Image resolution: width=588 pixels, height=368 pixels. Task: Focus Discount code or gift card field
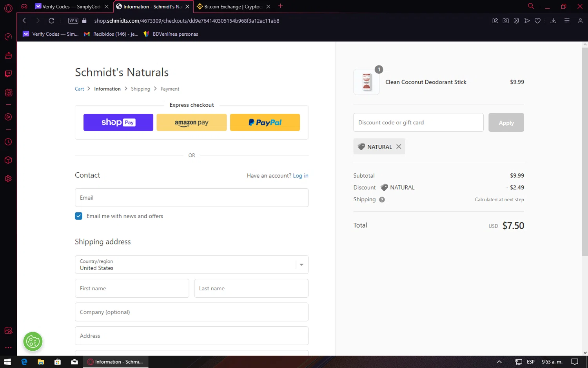418,122
